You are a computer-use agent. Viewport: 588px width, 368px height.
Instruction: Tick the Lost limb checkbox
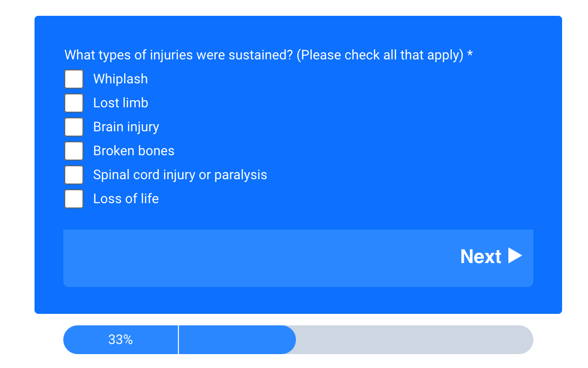tap(74, 103)
